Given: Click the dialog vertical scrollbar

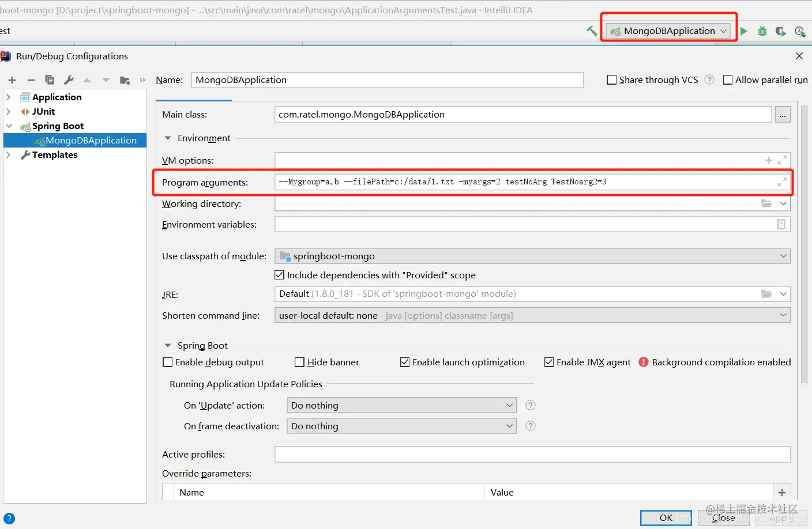Looking at the screenshot, I should (x=805, y=245).
